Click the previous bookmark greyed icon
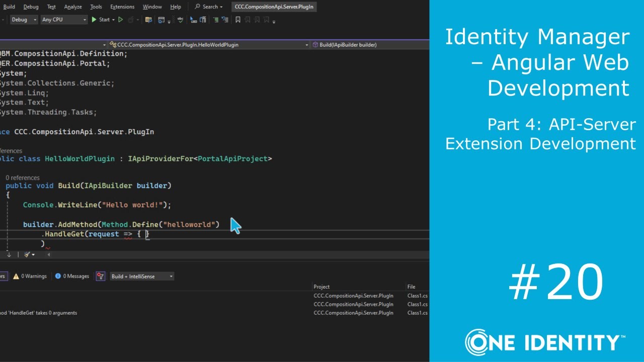This screenshot has width=644, height=362. click(247, 20)
